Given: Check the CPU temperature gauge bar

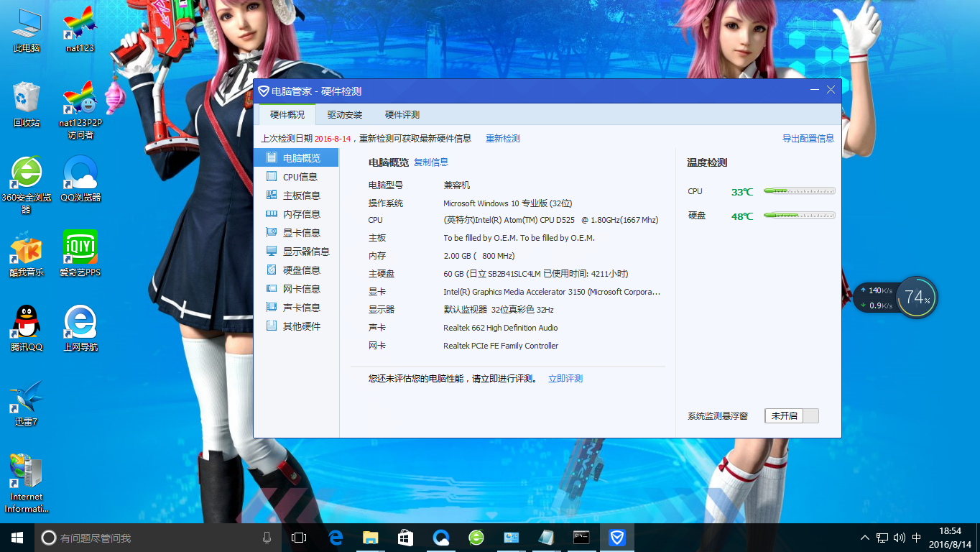Looking at the screenshot, I should pos(798,190).
